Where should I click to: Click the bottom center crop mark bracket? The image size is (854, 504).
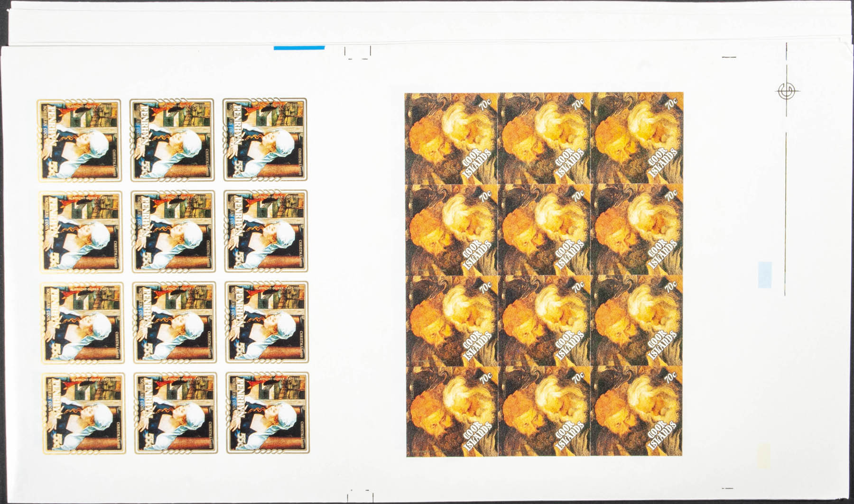click(358, 488)
